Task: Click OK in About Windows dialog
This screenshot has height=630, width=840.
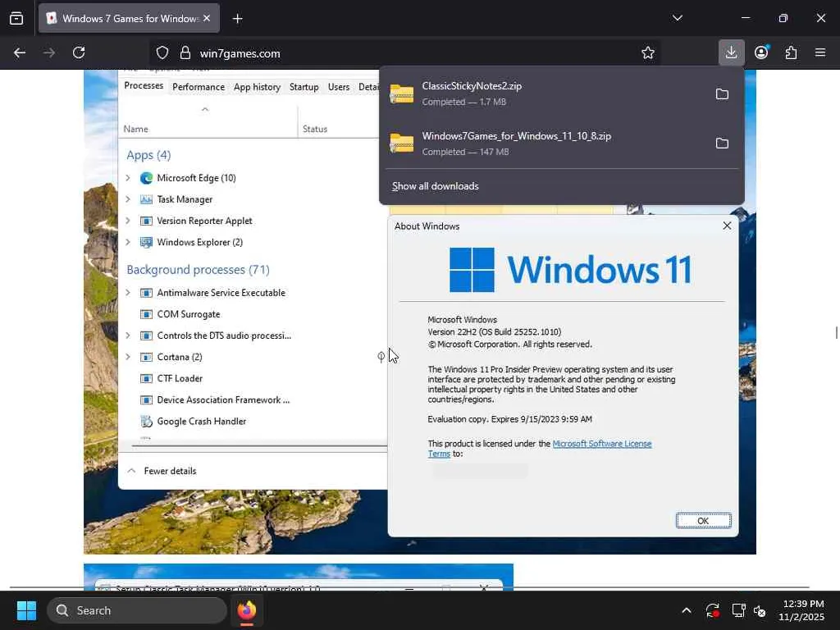Action: [x=703, y=521]
